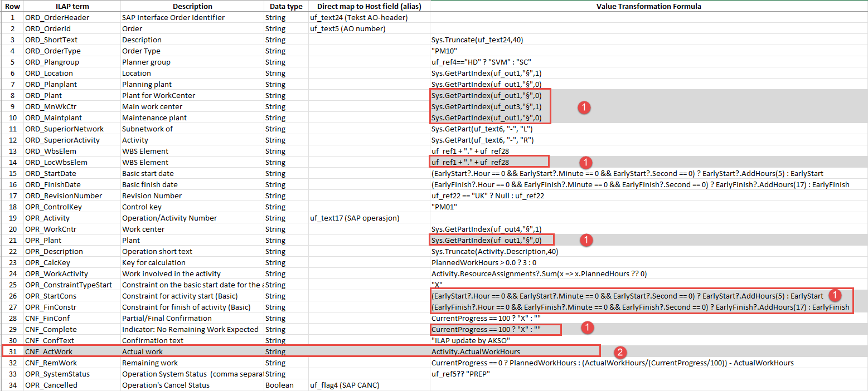This screenshot has height=391, width=868.
Task: Select the "ILAP term" column header
Action: pos(72,6)
